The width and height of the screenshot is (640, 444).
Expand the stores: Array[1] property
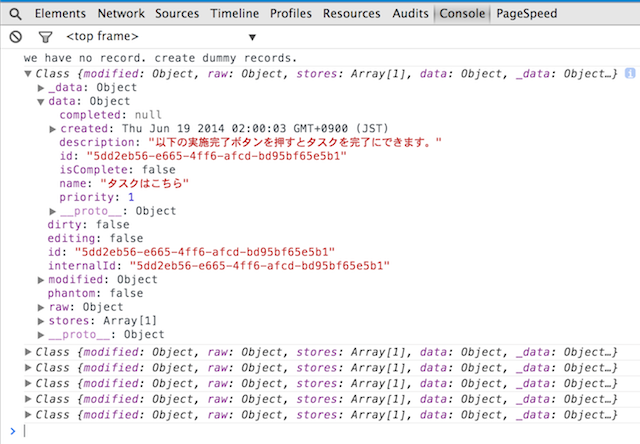click(x=41, y=321)
